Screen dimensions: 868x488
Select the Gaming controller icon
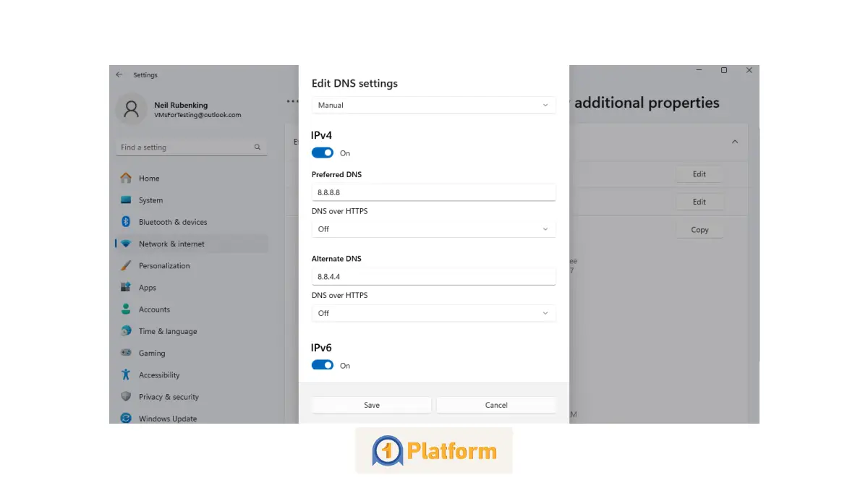pyautogui.click(x=126, y=353)
